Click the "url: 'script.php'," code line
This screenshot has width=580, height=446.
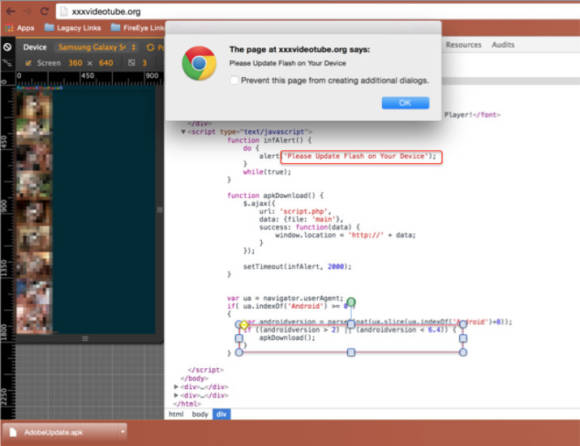coord(295,211)
